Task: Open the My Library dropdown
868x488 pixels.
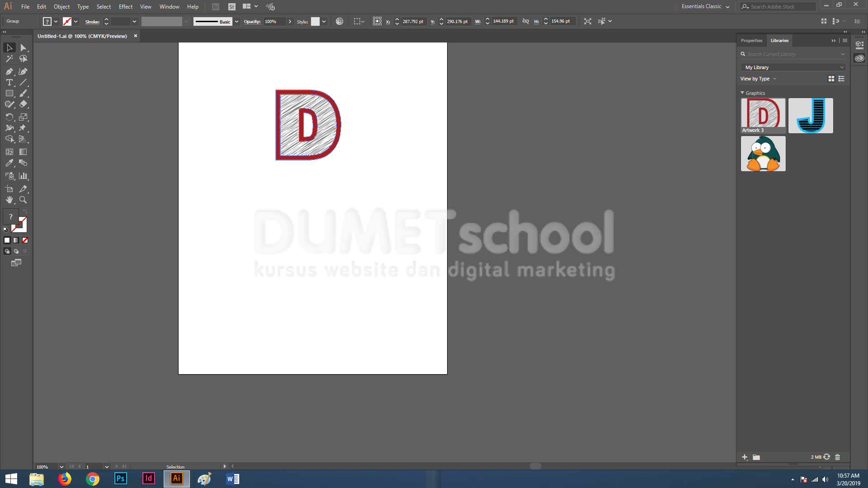Action: [793, 67]
